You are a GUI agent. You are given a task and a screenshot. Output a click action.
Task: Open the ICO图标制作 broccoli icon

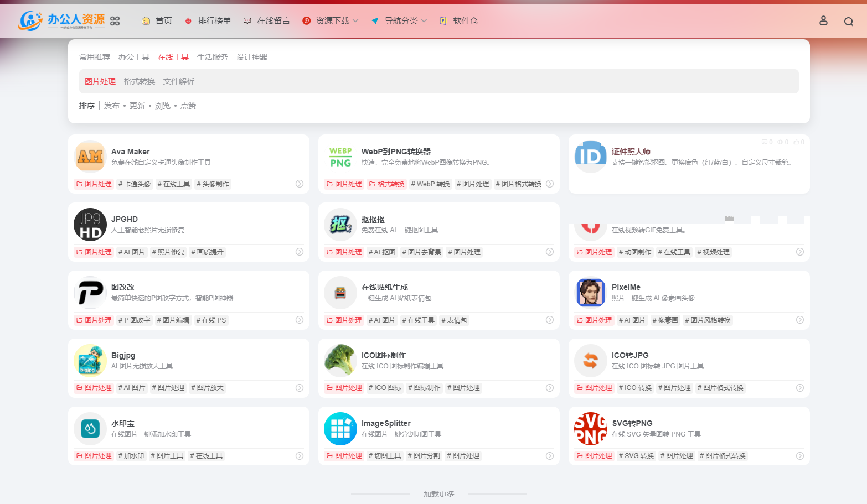(340, 361)
